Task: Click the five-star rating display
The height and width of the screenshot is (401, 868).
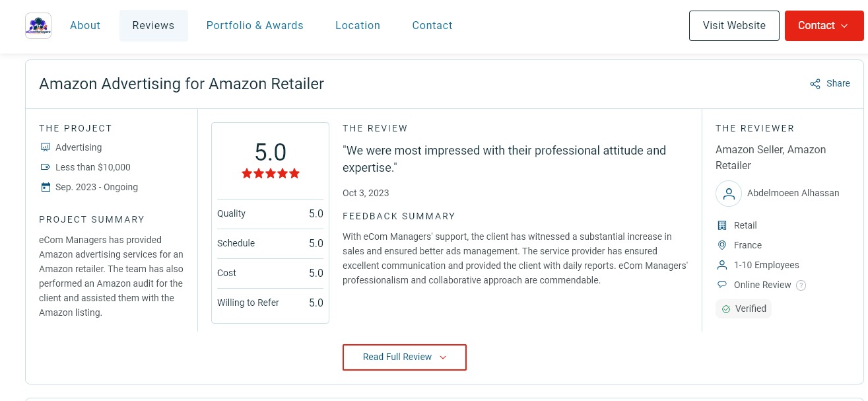Action: pos(271,174)
